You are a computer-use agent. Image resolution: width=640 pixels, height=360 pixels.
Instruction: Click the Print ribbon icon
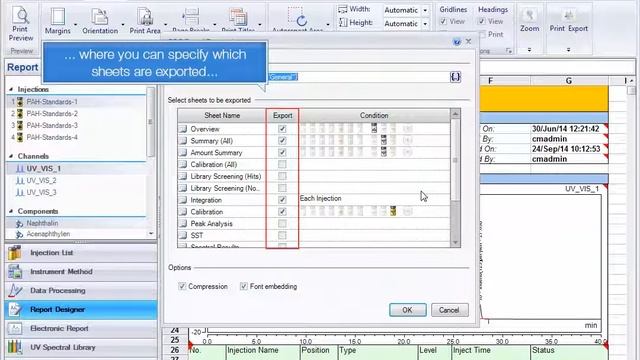pos(568,16)
